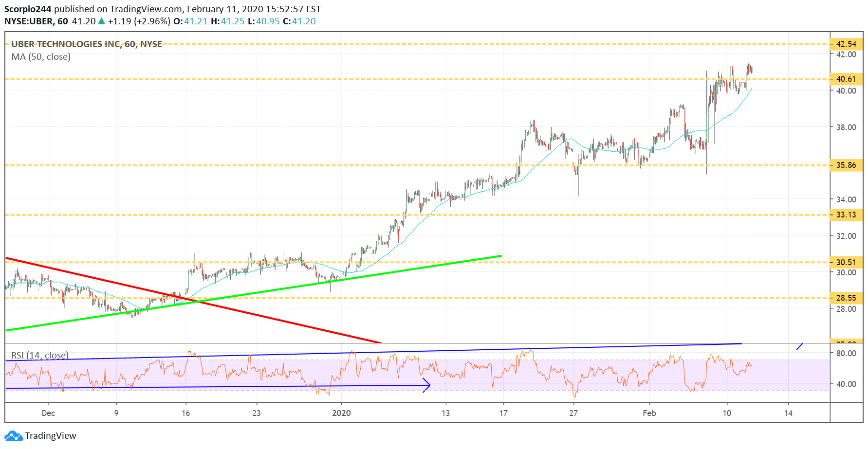The height and width of the screenshot is (449, 868).
Task: Click the 42.00 price axis tick
Action: (x=846, y=54)
